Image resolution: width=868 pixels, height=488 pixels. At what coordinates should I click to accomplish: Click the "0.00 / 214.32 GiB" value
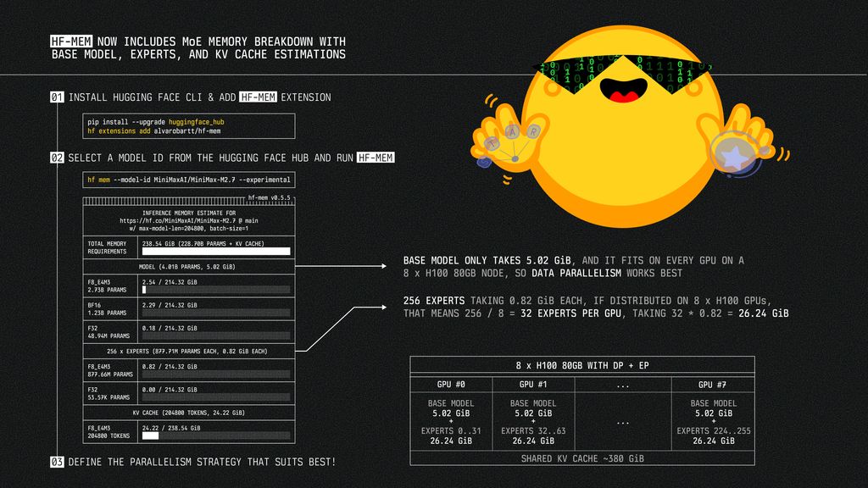tap(170, 390)
